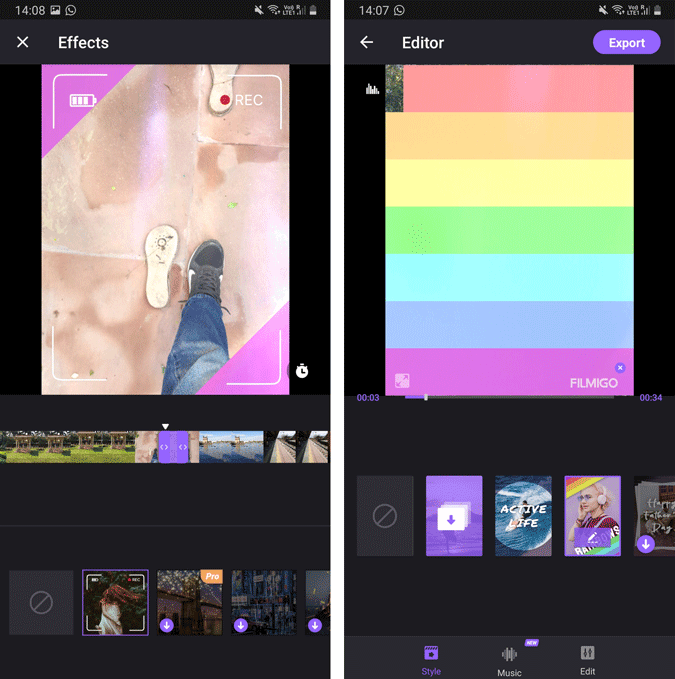
Task: Switch to the Music tab
Action: click(509, 662)
